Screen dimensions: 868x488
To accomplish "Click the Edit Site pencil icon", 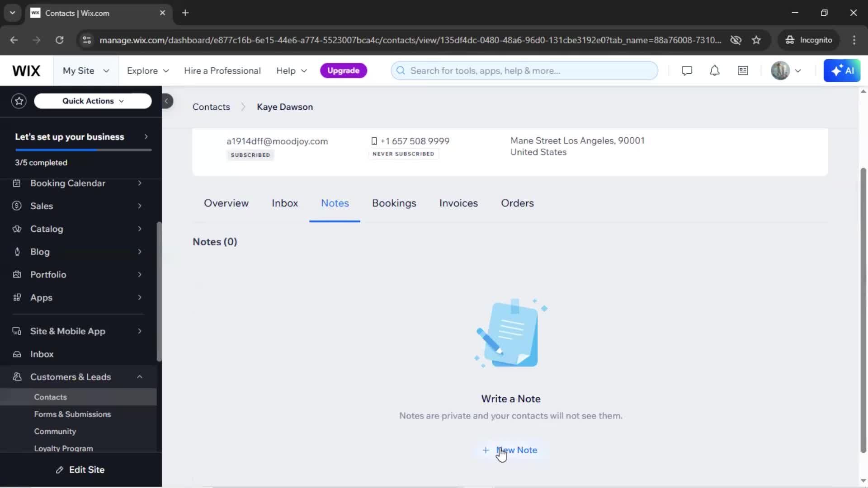I will 60,470.
